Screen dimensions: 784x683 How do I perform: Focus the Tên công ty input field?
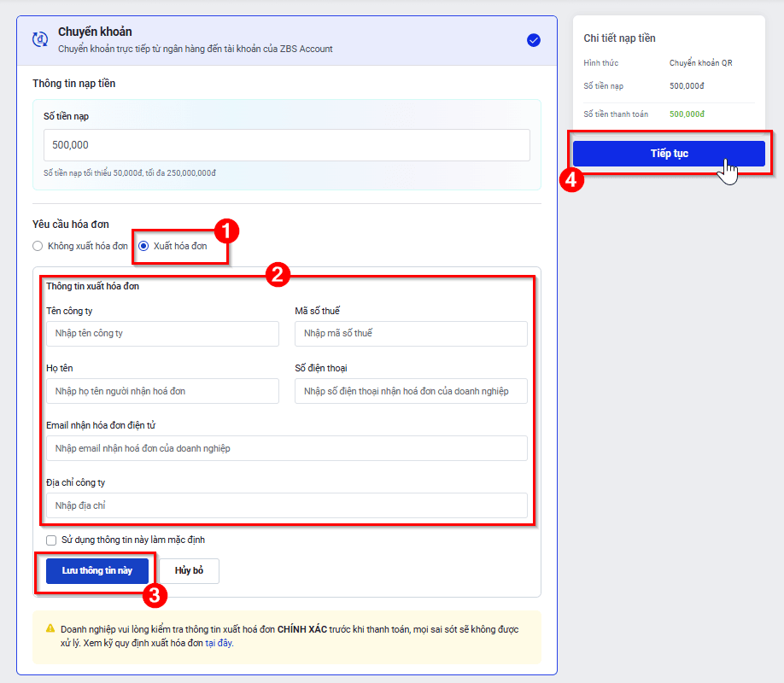point(162,333)
